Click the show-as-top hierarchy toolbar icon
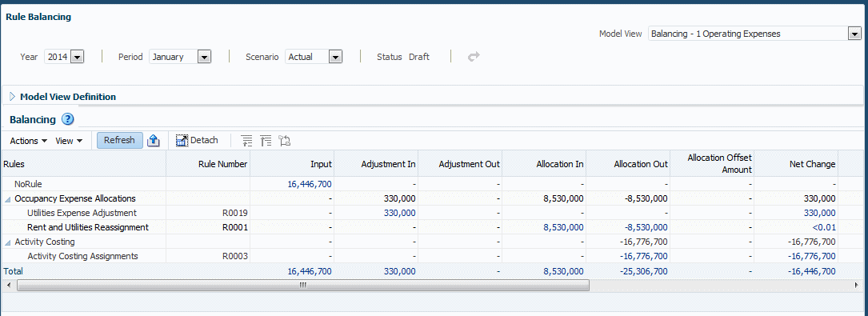868x316 pixels. click(285, 141)
